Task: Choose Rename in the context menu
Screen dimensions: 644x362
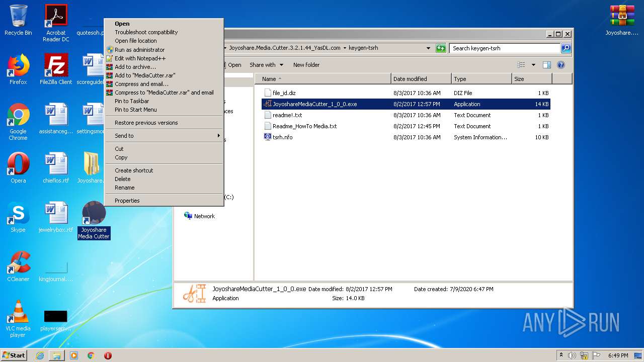Action: pyautogui.click(x=164, y=188)
